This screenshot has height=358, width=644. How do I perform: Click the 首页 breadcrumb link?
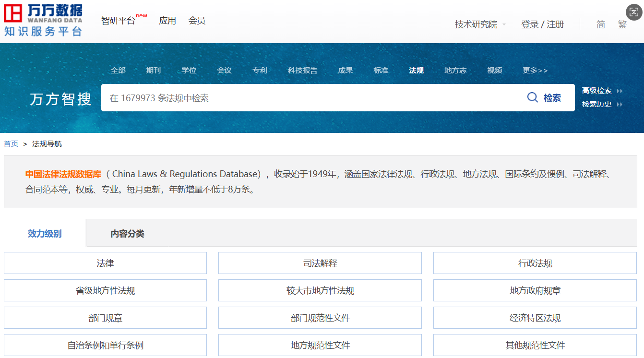(11, 144)
